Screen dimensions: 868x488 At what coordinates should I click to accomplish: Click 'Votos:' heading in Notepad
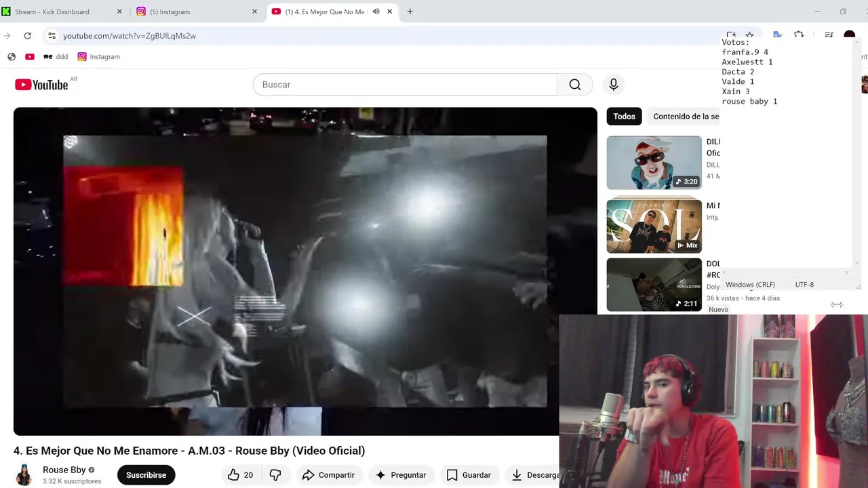pyautogui.click(x=735, y=43)
